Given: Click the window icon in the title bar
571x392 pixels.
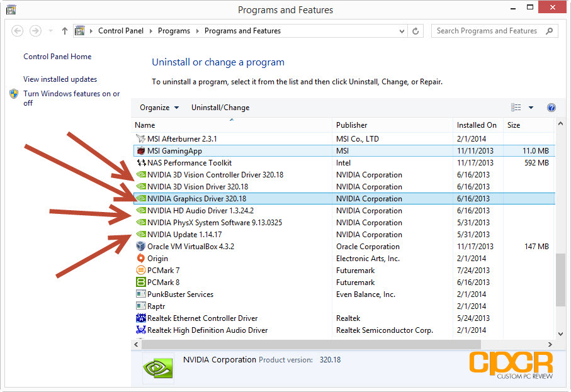Looking at the screenshot, I should click(x=11, y=9).
